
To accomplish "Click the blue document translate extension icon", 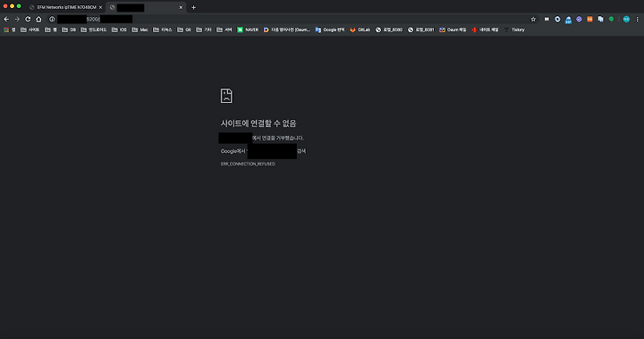I will (x=600, y=19).
